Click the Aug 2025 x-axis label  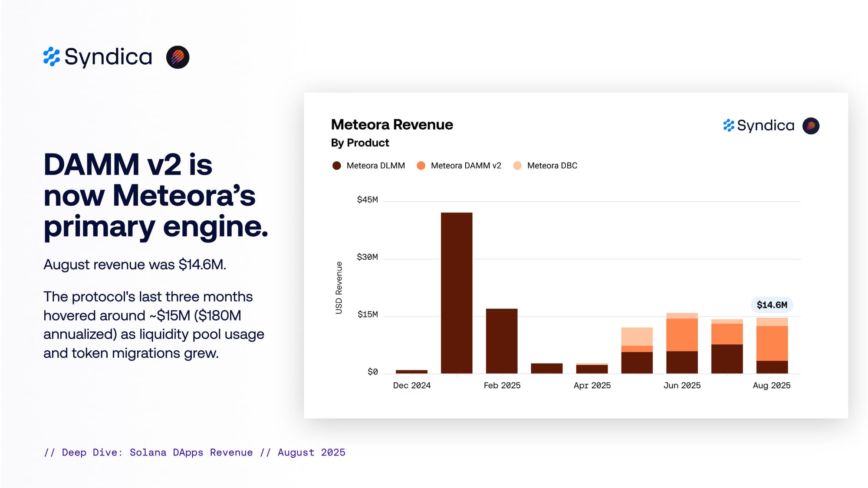[x=772, y=385]
